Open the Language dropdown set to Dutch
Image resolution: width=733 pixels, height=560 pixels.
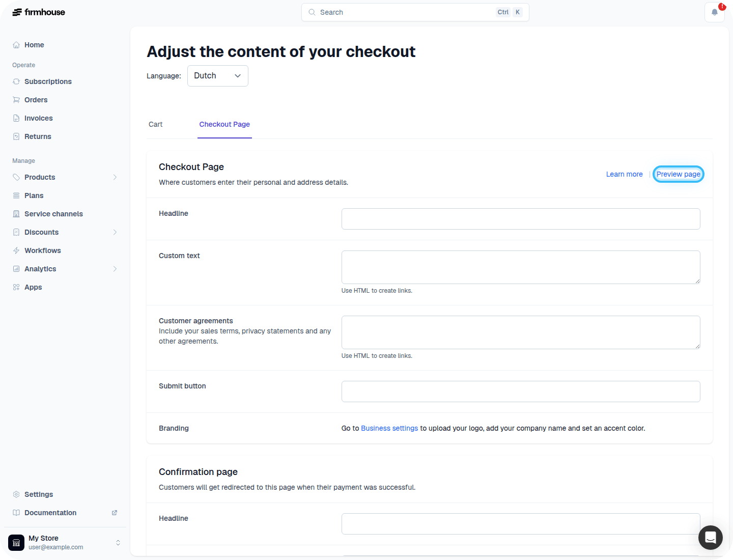(x=218, y=76)
